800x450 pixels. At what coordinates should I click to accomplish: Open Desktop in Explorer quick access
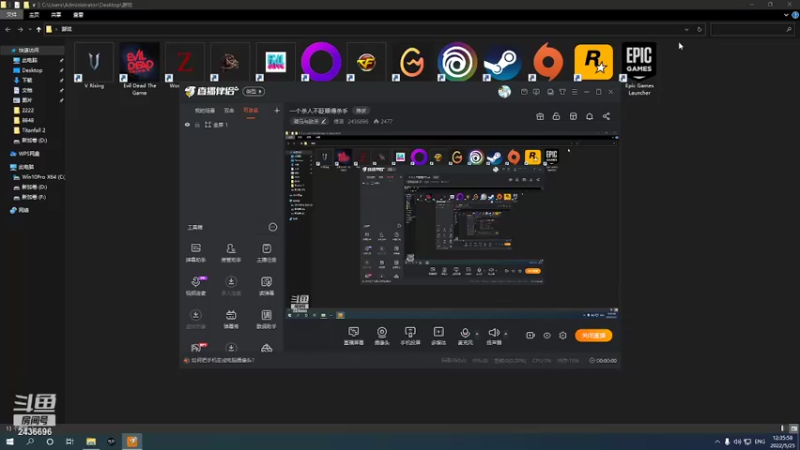tap(32, 70)
